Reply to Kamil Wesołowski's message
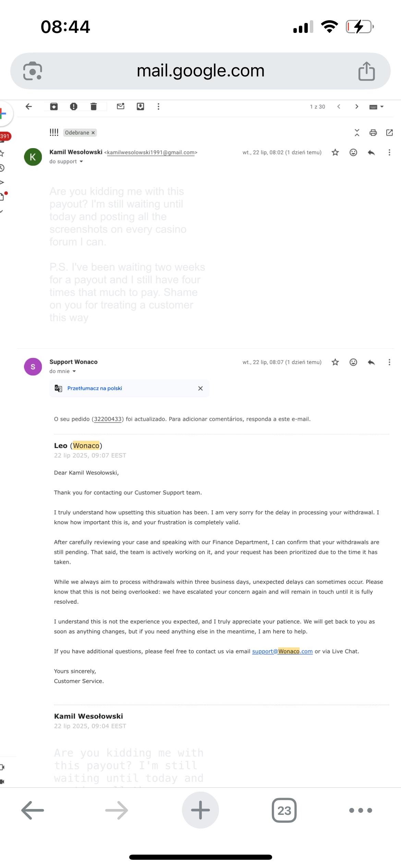 pos(371,153)
